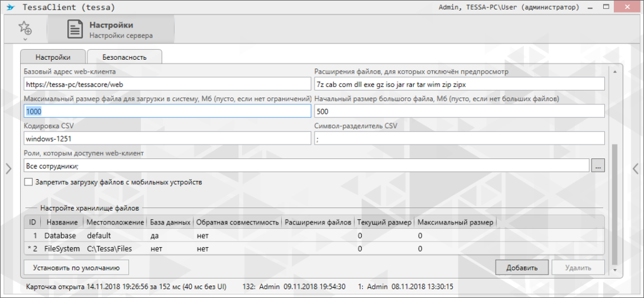
Task: Click the Настройки document icon
Action: coord(75,30)
